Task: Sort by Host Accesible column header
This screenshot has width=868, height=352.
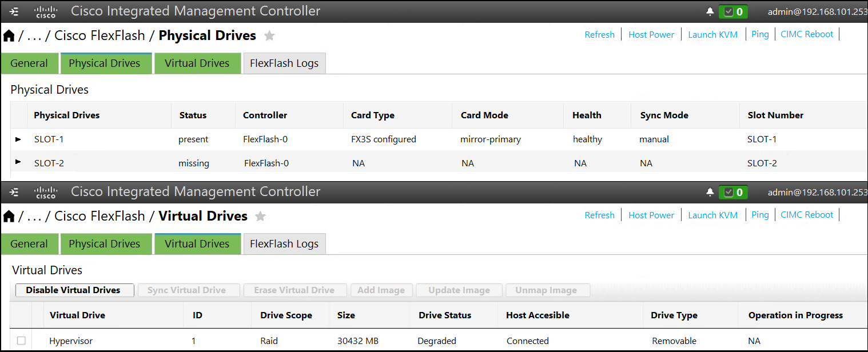Action: [537, 315]
